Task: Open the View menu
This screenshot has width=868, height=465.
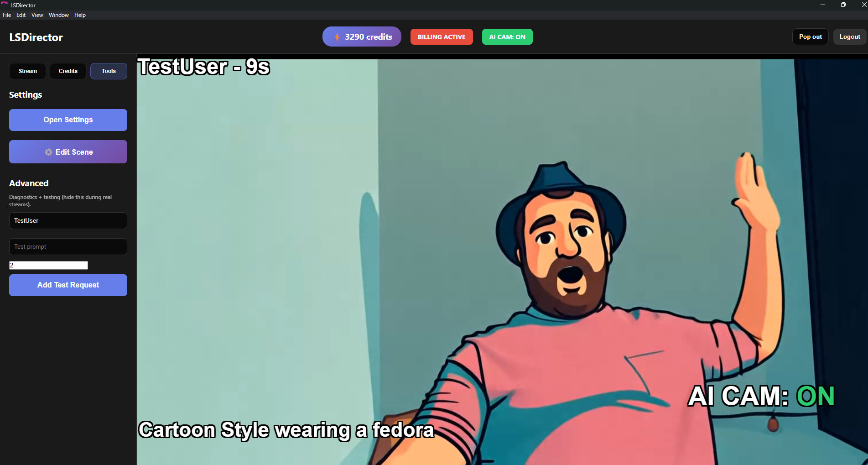Action: pyautogui.click(x=37, y=15)
